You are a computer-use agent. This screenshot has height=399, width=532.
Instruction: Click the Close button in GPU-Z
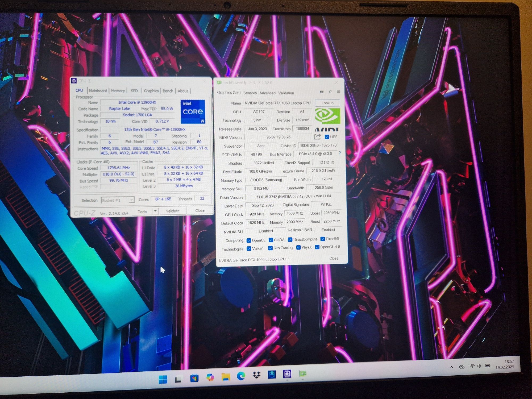pyautogui.click(x=334, y=258)
